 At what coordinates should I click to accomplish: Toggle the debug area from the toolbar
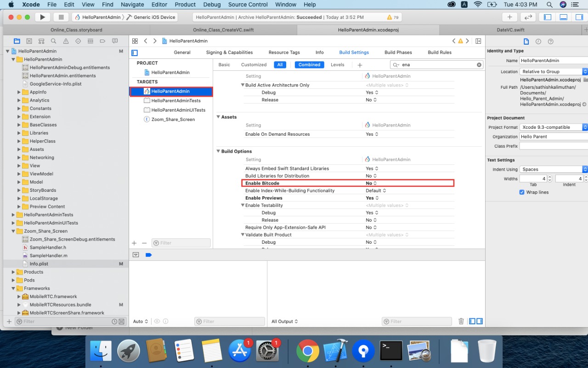coord(563,17)
